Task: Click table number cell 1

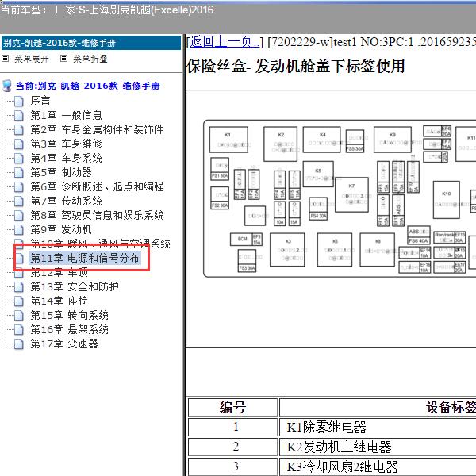Action: click(x=232, y=427)
